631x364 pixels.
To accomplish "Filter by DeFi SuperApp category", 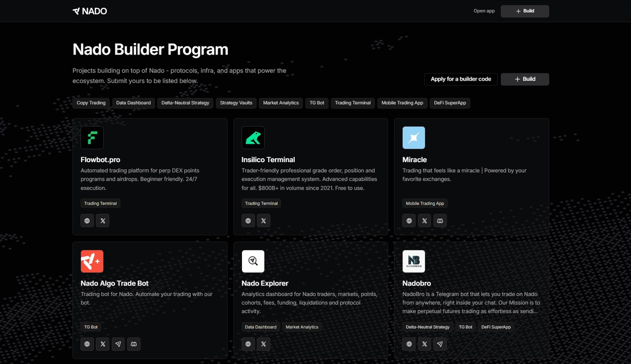I will pyautogui.click(x=450, y=103).
